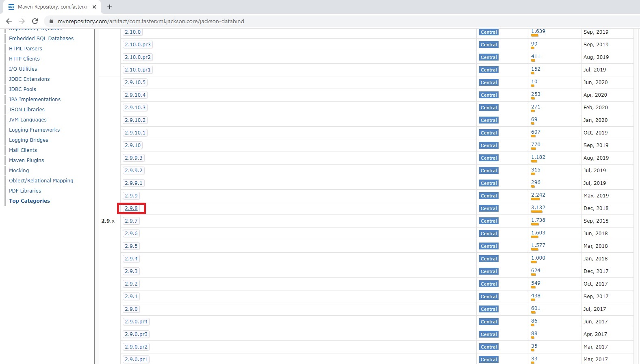The height and width of the screenshot is (364, 640).
Task: Open Top Categories link
Action: coord(29,201)
